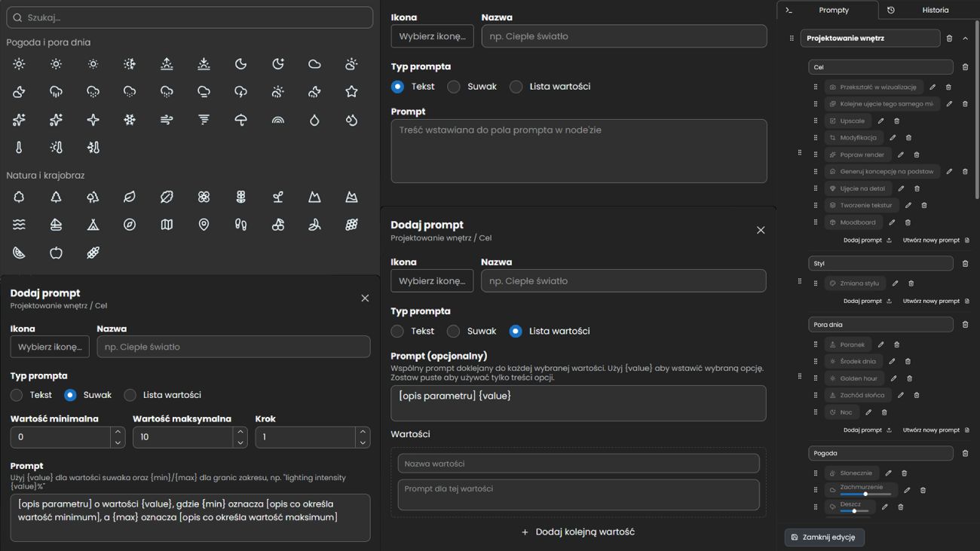The width and height of the screenshot is (980, 551).
Task: Choose the plain cloud icon
Action: click(x=314, y=64)
